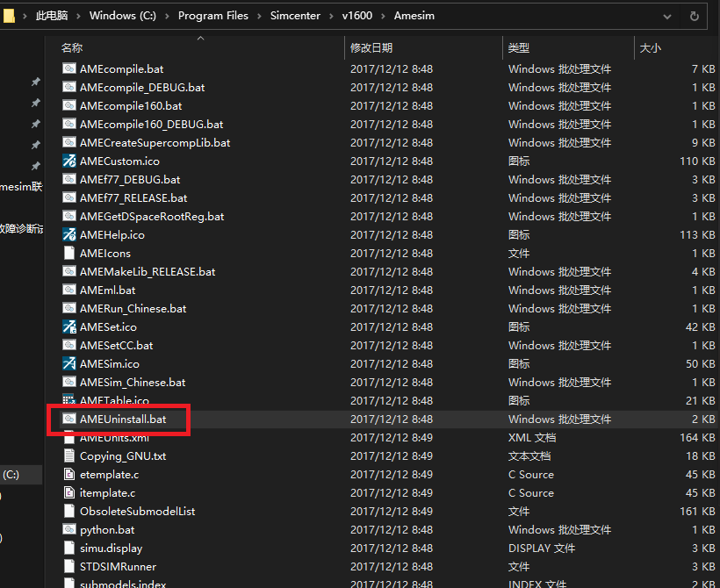Expand the chevron after Program Files
This screenshot has width=720, height=588.
click(259, 16)
